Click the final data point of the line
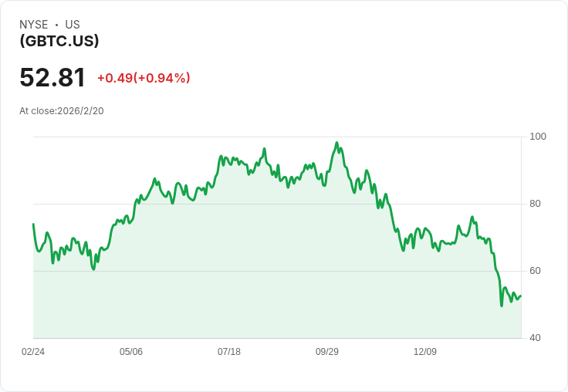This screenshot has height=392, width=568. (521, 296)
